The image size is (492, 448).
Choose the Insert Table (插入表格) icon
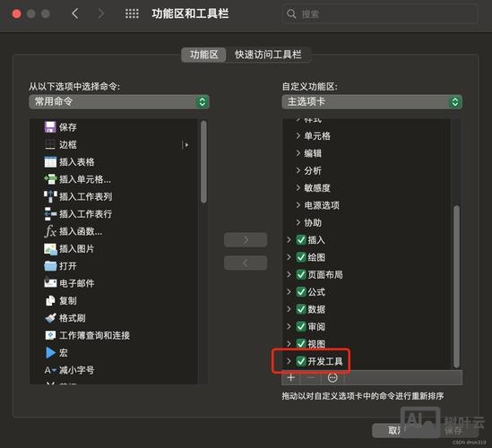click(x=50, y=162)
